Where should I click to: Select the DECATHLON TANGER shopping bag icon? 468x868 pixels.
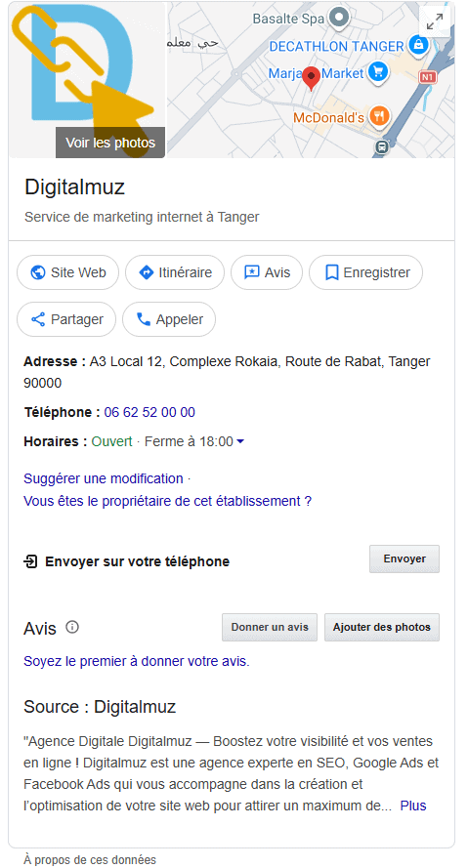coord(418,44)
